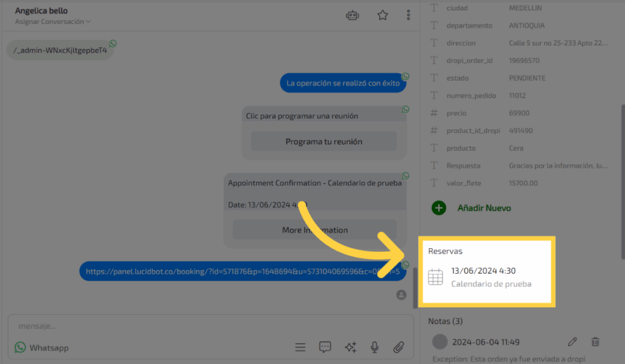Click the green plus Añadir Nuevo icon
This screenshot has width=625, height=364.
(438, 208)
